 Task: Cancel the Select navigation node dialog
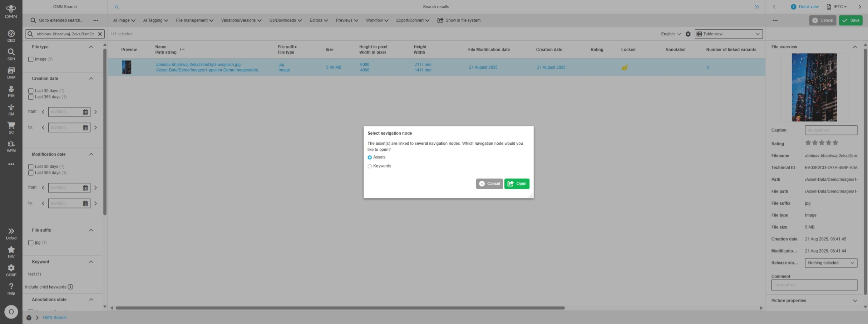489,184
